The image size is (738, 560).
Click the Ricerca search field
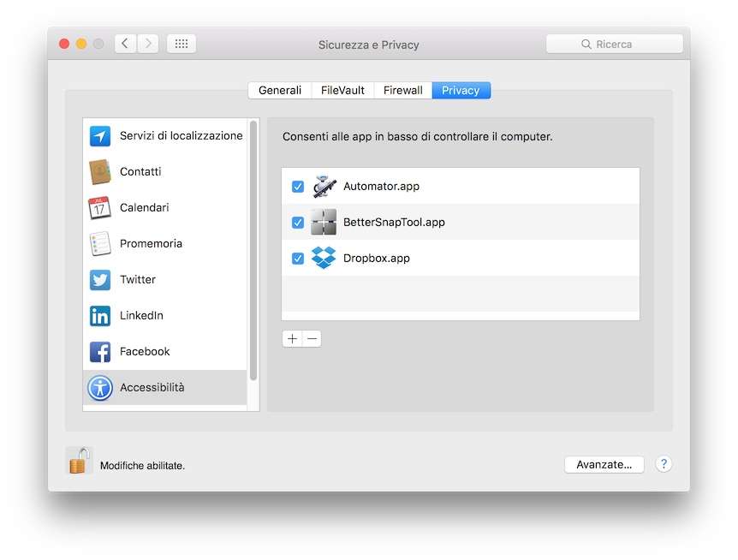[x=614, y=45]
